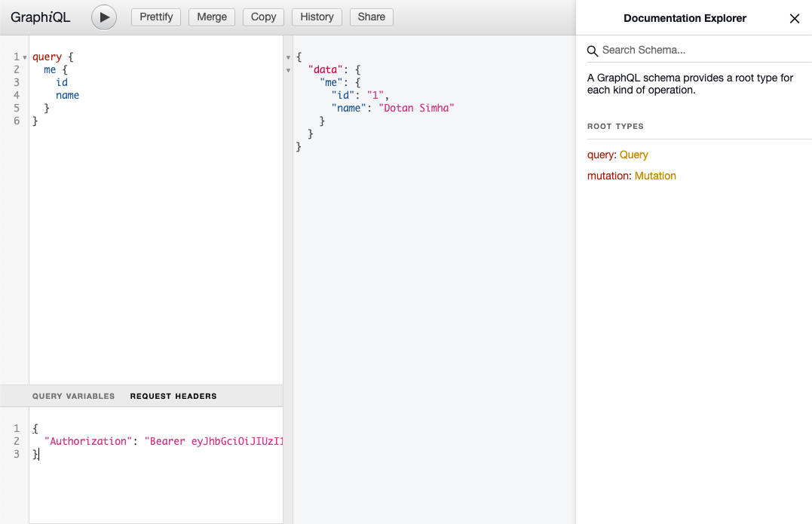The image size is (812, 524).
Task: Click the GraphiQL logo title
Action: pos(41,17)
